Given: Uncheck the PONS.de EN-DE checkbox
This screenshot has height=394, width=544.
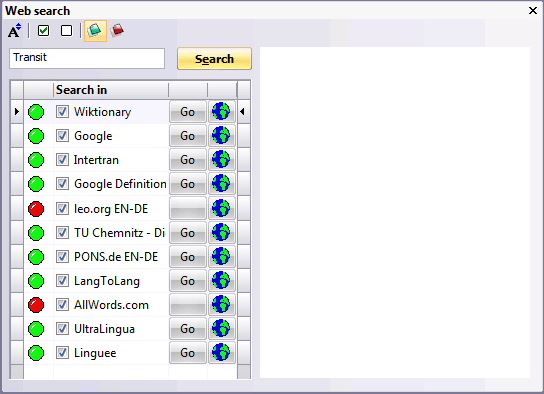Looking at the screenshot, I should (x=62, y=257).
